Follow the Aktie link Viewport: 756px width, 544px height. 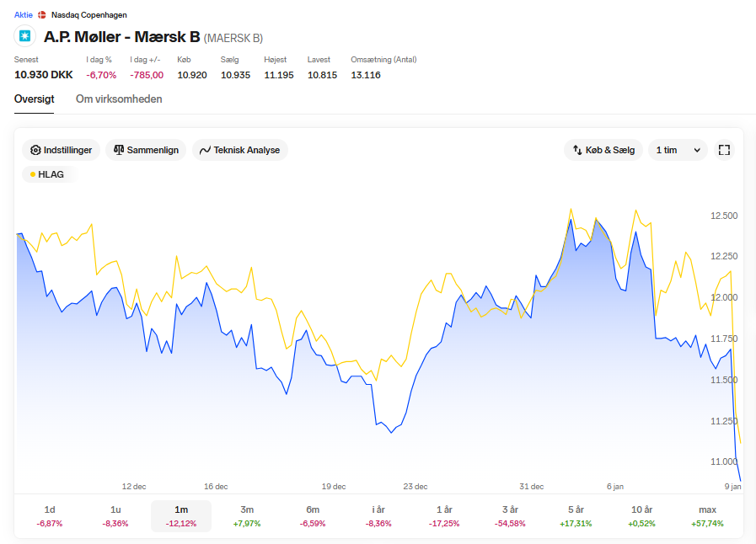[x=23, y=15]
